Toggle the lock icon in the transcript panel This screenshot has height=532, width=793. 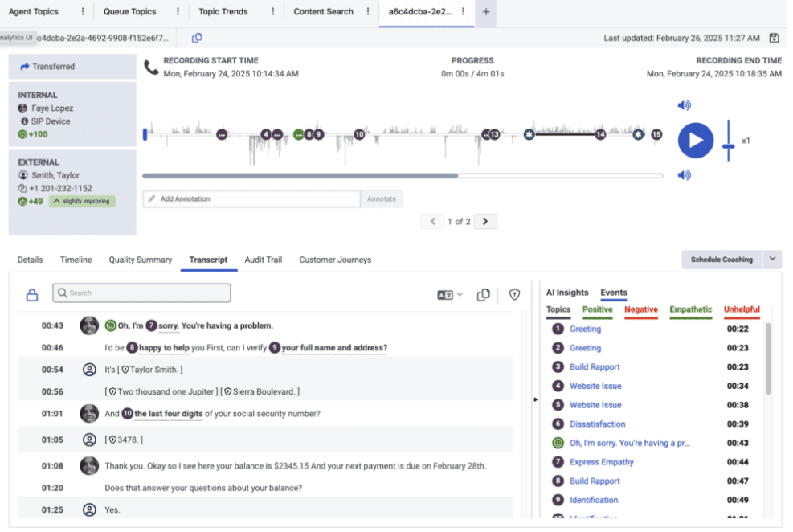click(31, 295)
